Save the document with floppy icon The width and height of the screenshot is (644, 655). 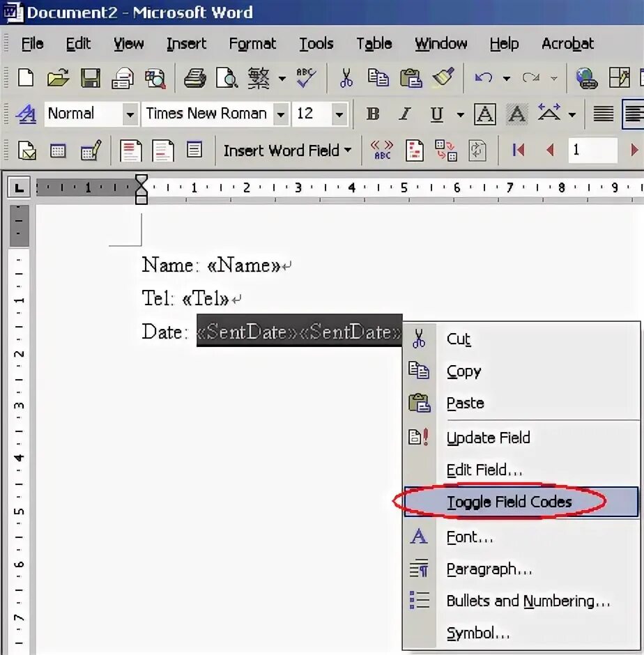coord(91,78)
